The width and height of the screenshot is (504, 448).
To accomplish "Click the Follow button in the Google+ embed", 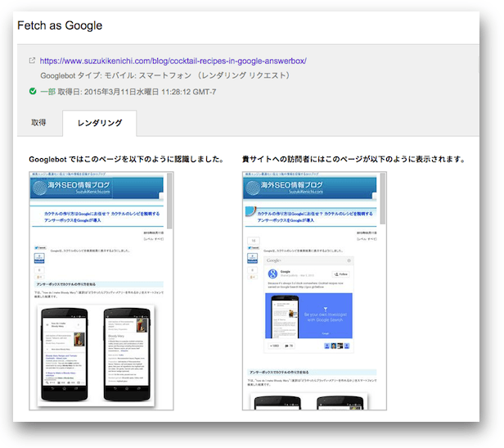I will [340, 274].
